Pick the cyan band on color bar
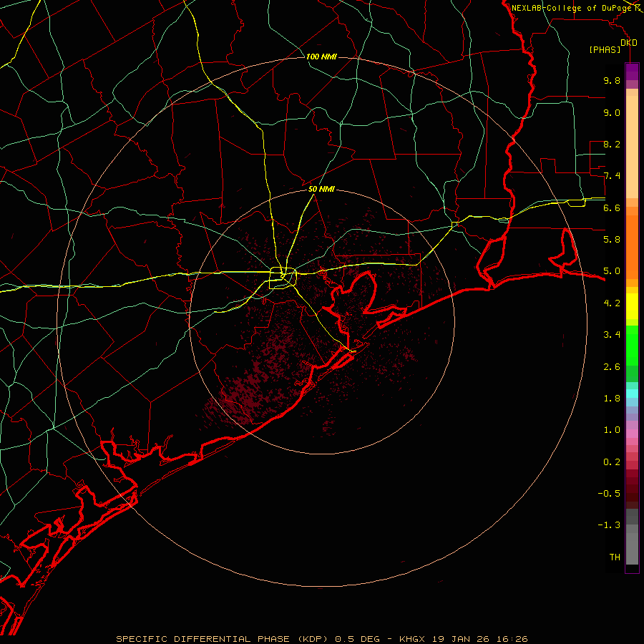The height and width of the screenshot is (644, 644). pos(632,394)
